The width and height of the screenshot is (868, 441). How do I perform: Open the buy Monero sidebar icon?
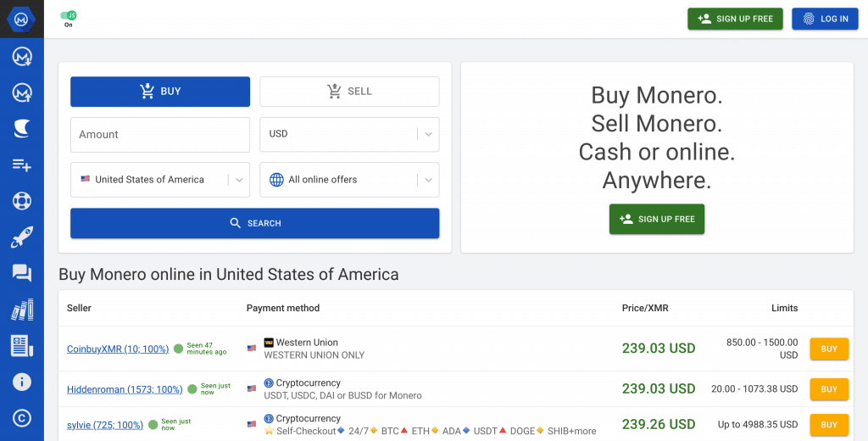click(21, 56)
